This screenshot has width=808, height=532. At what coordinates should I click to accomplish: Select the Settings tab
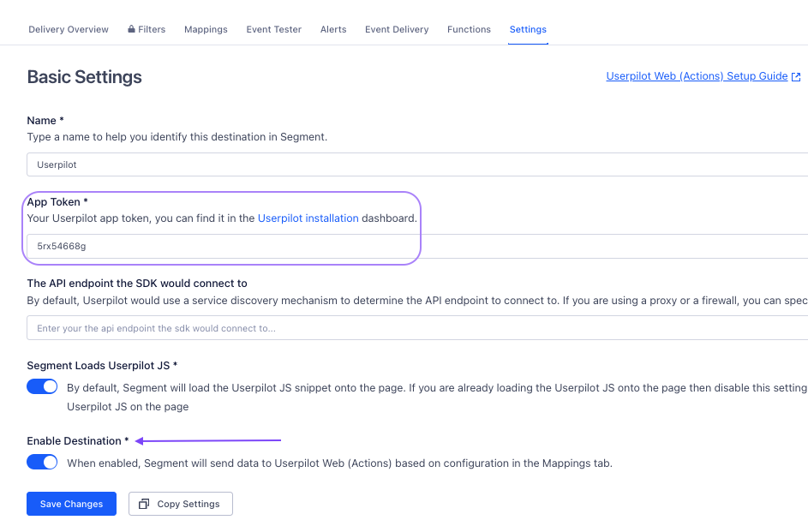(528, 29)
